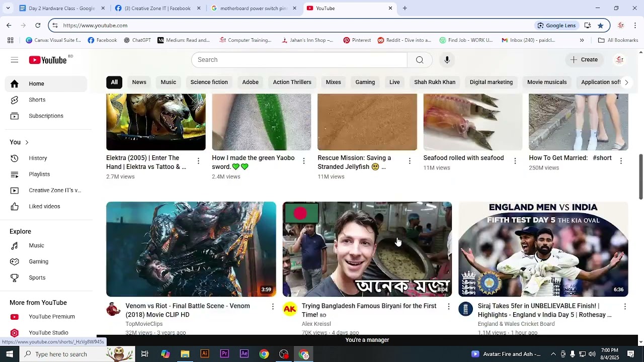Open Shorts in the sidebar
Image resolution: width=644 pixels, height=362 pixels.
(46, 100)
